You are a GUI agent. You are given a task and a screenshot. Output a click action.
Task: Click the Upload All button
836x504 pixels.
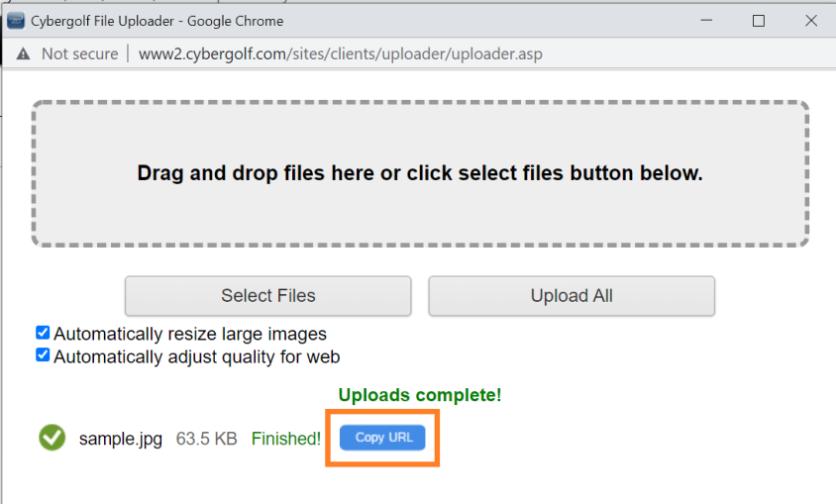(x=572, y=296)
